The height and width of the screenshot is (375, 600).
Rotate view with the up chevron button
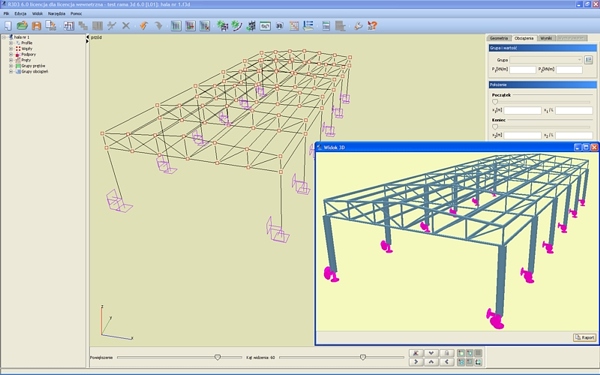pyautogui.click(x=431, y=362)
